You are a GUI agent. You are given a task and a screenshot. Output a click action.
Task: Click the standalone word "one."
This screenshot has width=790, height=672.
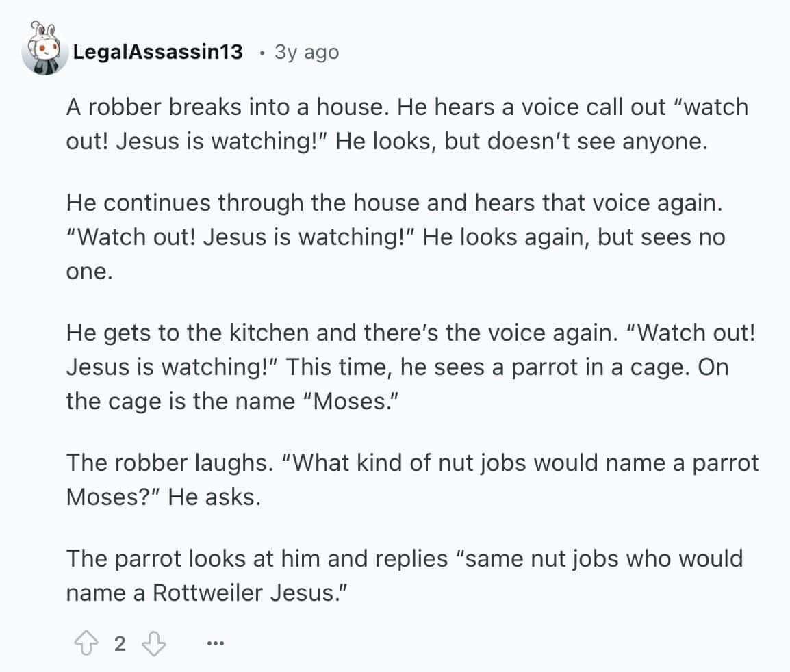[88, 272]
